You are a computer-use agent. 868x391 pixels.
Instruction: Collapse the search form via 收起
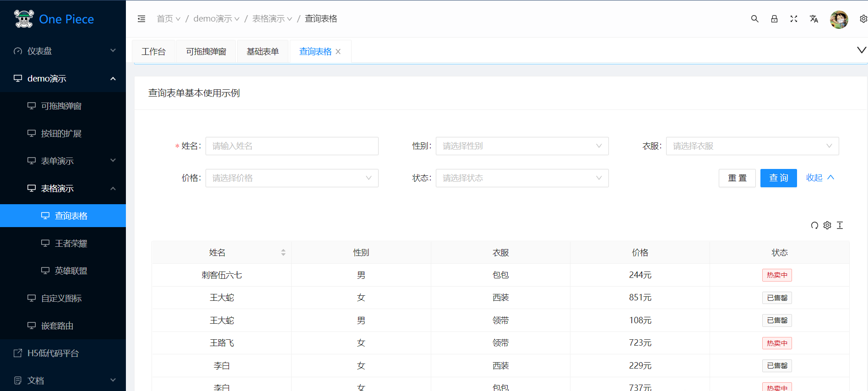pos(820,178)
